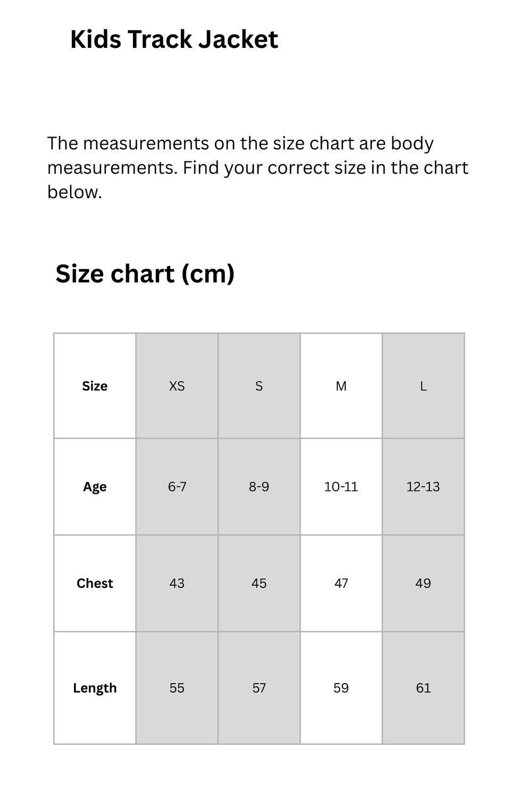The width and height of the screenshot is (532, 798).
Task: Click the Chest row label
Action: [95, 583]
